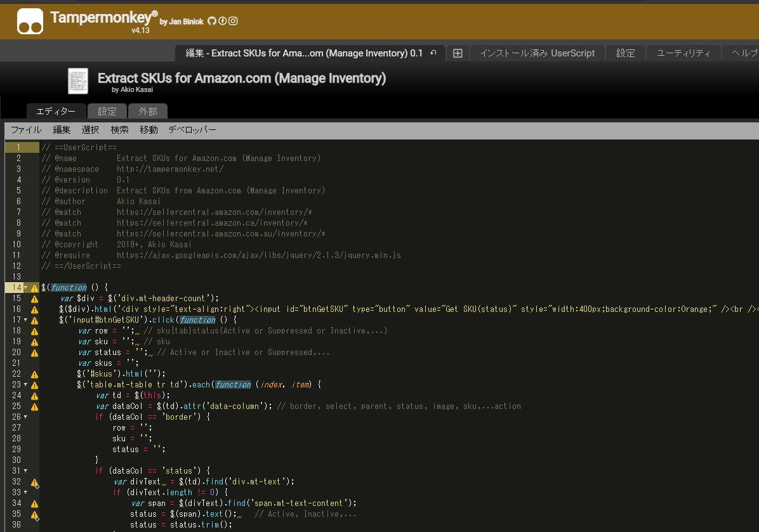Click the script title 'Extract SKUs for Amazon.com (Manage Inventory)'
The height and width of the screenshot is (532, 759).
pyautogui.click(x=242, y=78)
